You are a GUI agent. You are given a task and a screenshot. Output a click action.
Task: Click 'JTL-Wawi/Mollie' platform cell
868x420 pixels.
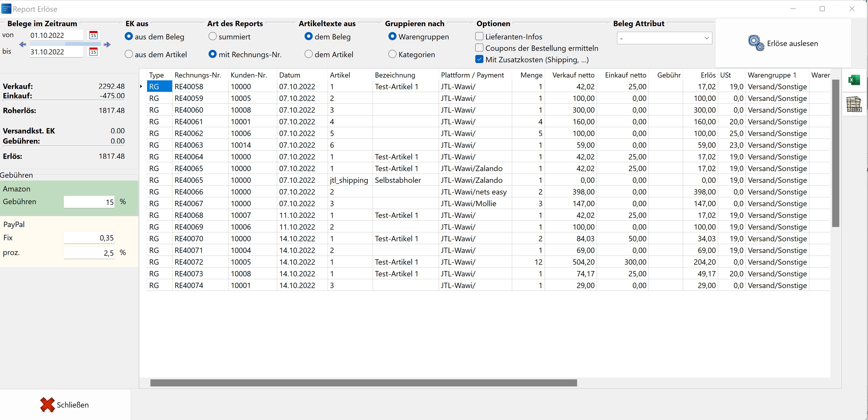coord(475,203)
